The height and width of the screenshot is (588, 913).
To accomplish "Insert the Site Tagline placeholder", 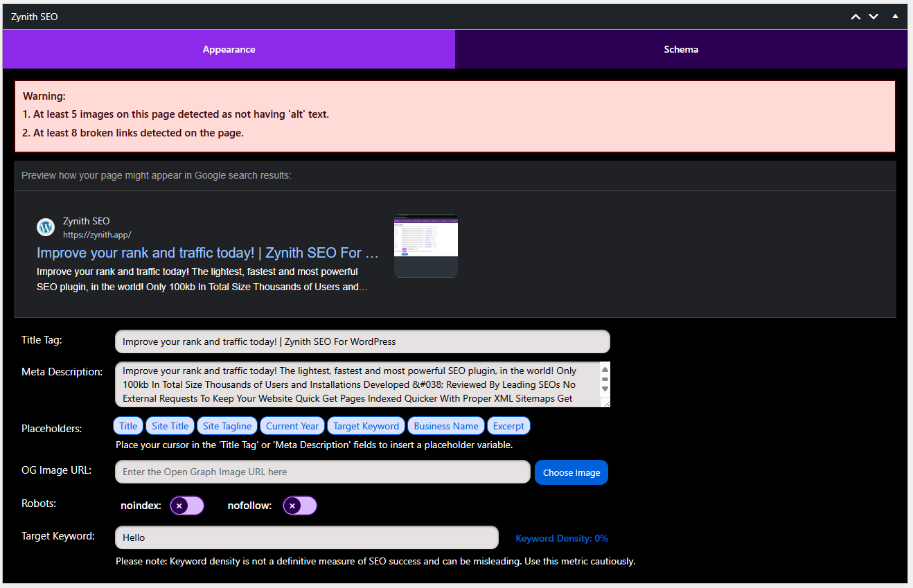I will [x=227, y=425].
